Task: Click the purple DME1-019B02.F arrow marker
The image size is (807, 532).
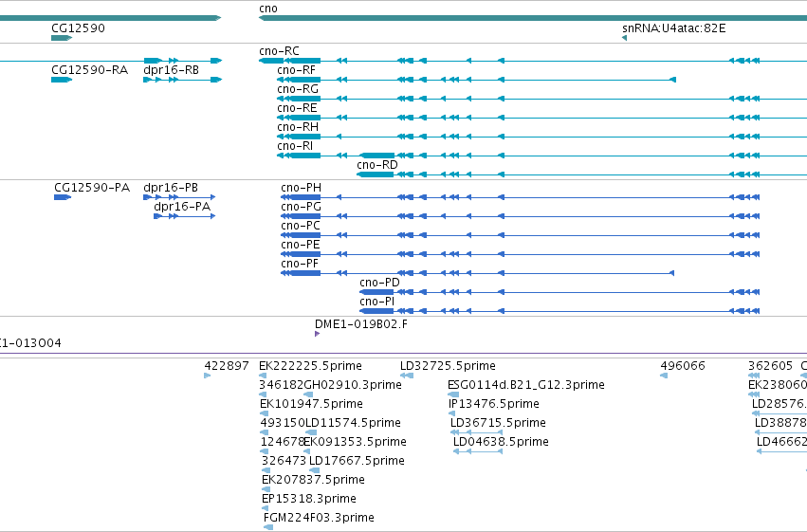Action: 317,334
